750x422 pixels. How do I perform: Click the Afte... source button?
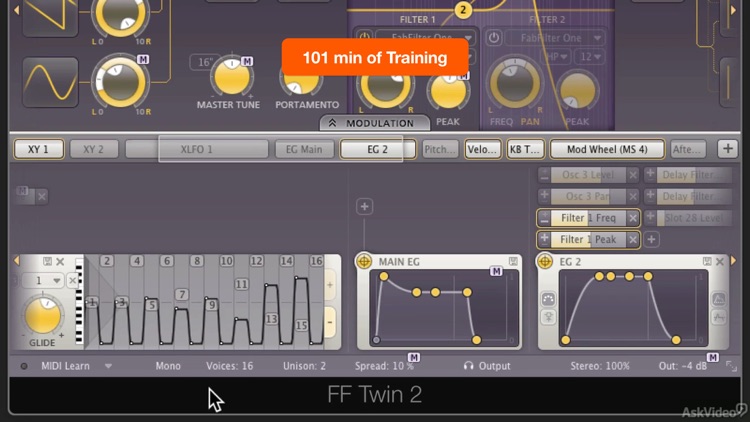coord(688,149)
